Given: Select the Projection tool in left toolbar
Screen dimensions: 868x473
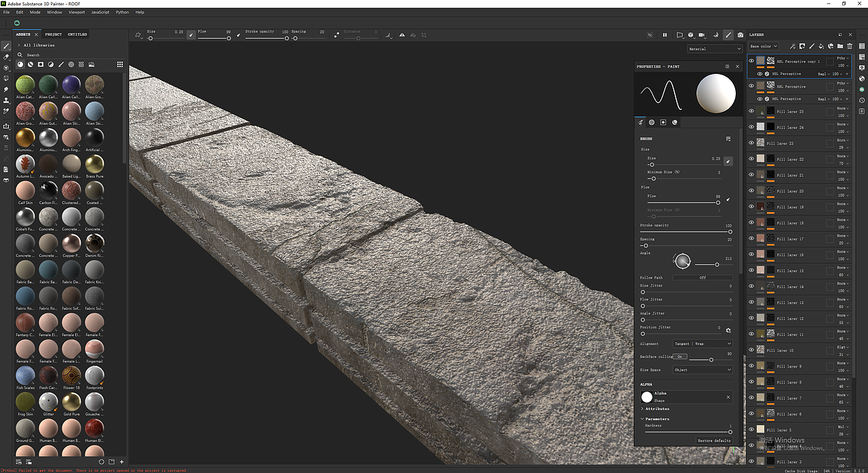Looking at the screenshot, I should pyautogui.click(x=6, y=68).
